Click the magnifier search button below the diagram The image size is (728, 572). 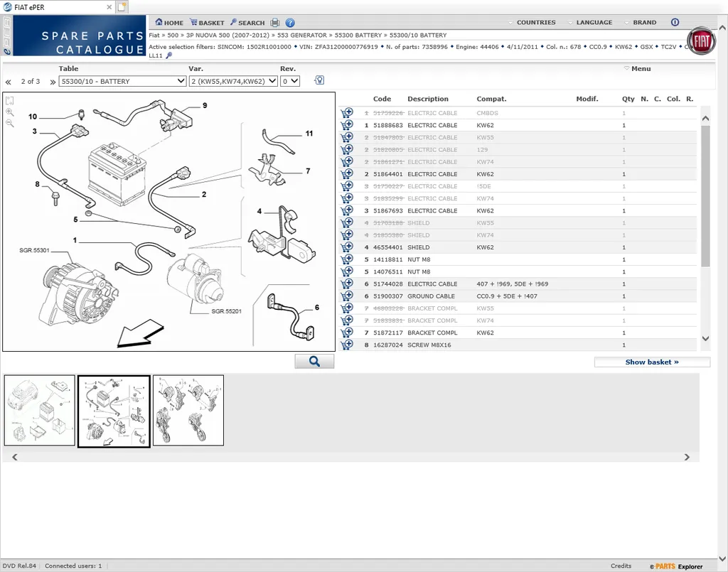[x=314, y=362]
